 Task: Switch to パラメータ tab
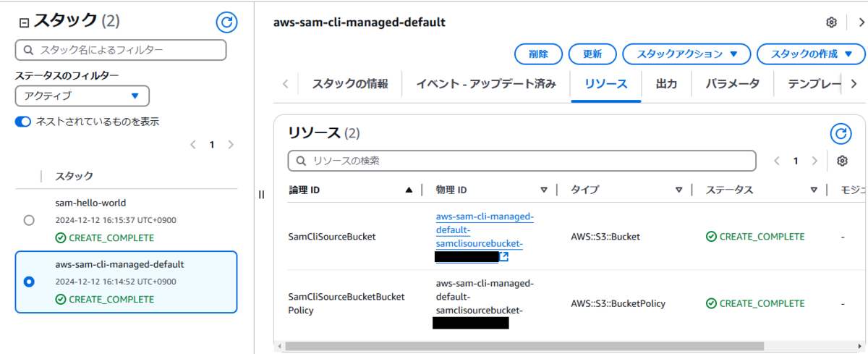click(733, 84)
